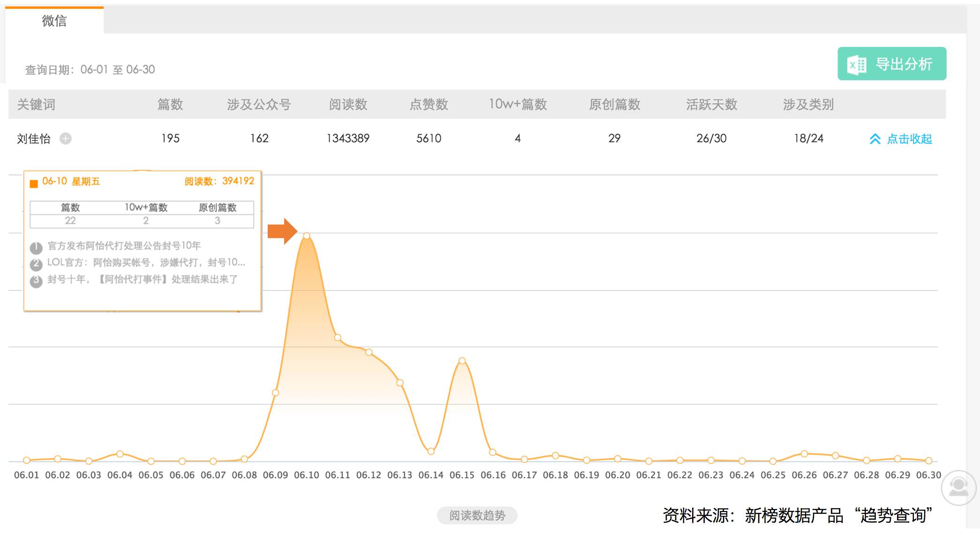Select the 06.14 data point on chart
This screenshot has height=534, width=980.
coord(431,451)
